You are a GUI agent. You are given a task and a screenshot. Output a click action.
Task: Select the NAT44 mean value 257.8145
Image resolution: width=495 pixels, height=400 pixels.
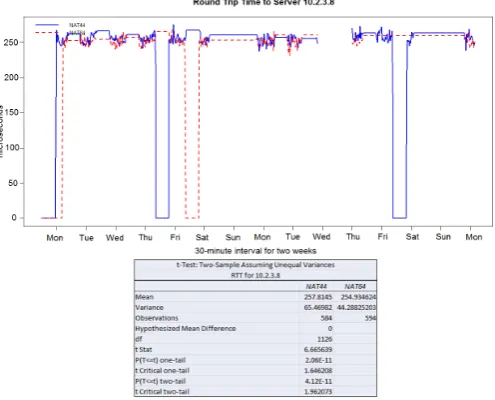click(318, 297)
